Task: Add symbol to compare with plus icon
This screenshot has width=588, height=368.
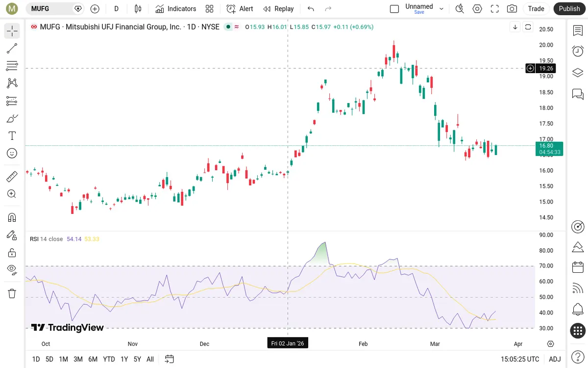Action: click(95, 9)
